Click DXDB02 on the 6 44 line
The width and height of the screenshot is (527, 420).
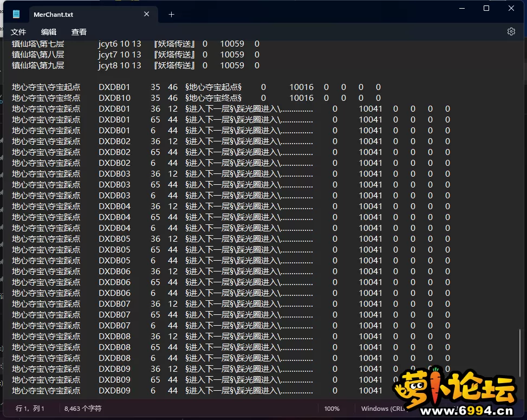click(114, 163)
